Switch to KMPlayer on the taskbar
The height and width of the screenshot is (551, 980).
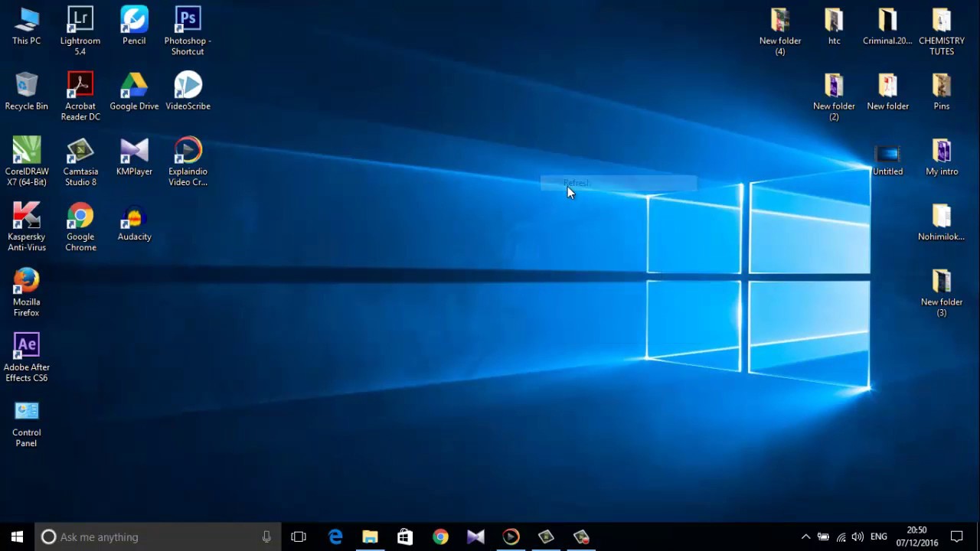point(475,536)
